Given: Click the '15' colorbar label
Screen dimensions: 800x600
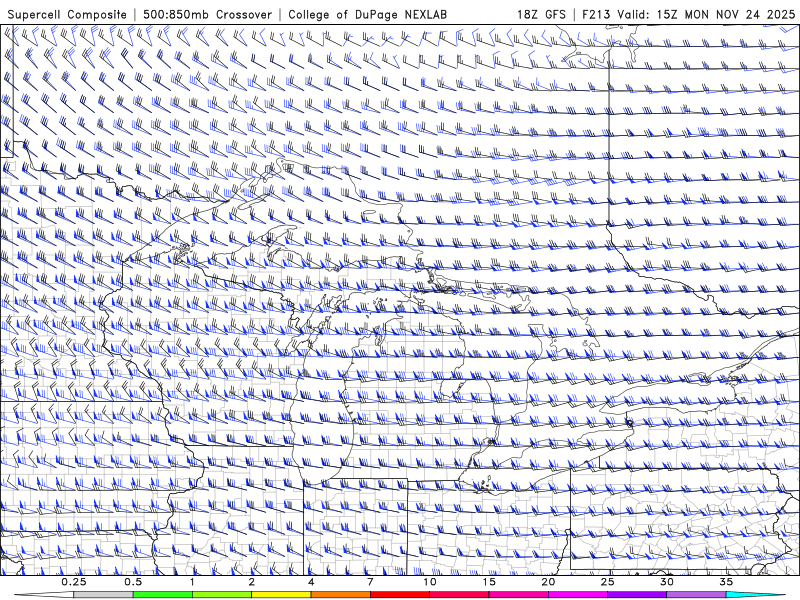Looking at the screenshot, I should click(x=489, y=582).
